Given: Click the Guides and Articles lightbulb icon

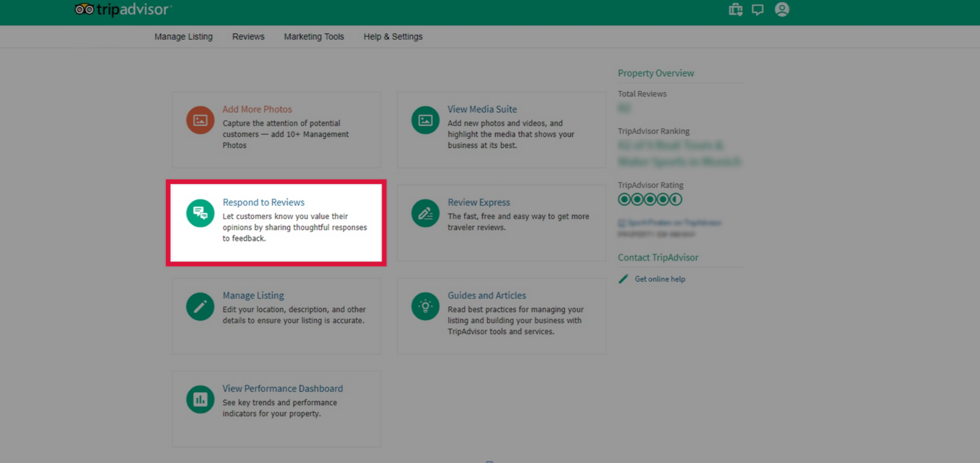Looking at the screenshot, I should pos(425,306).
